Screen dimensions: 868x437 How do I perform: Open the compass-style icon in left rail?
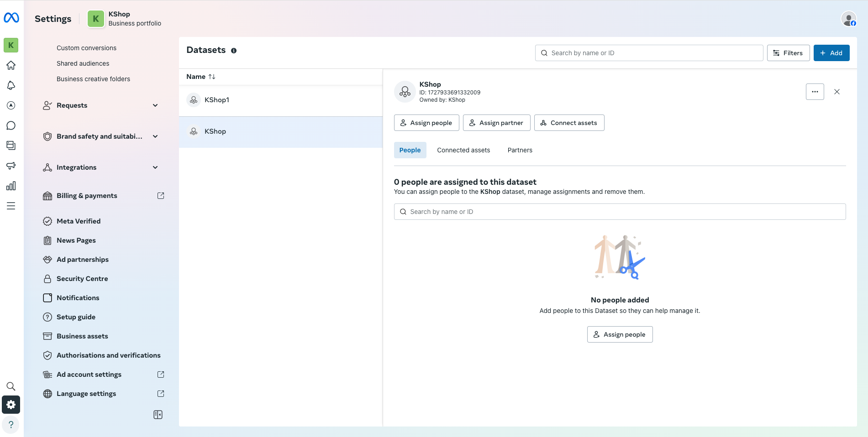(x=11, y=105)
